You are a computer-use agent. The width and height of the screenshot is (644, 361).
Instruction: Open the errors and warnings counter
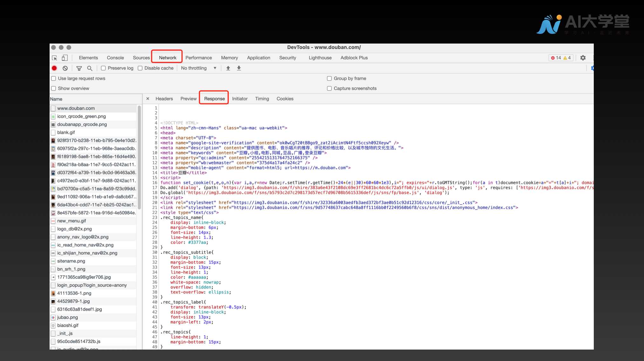pyautogui.click(x=561, y=58)
